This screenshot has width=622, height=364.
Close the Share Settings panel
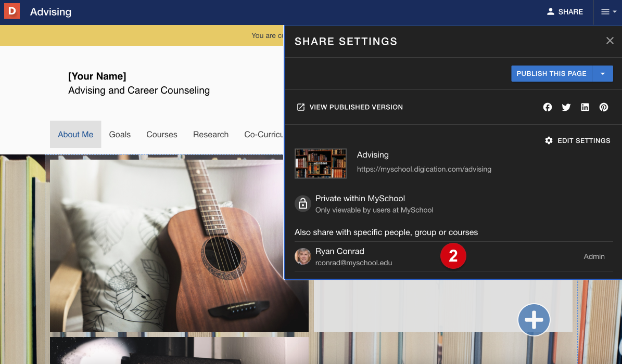(610, 41)
